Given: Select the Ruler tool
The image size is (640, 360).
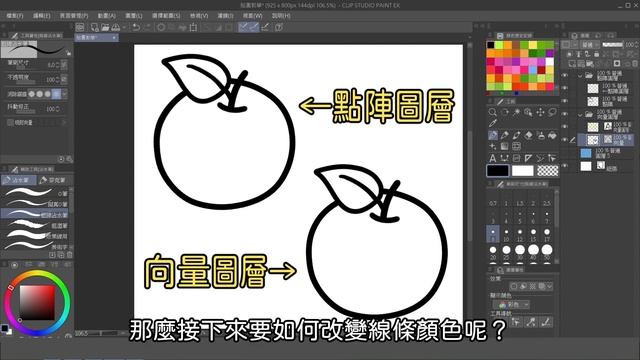Looking at the screenshot, I should click(528, 158).
